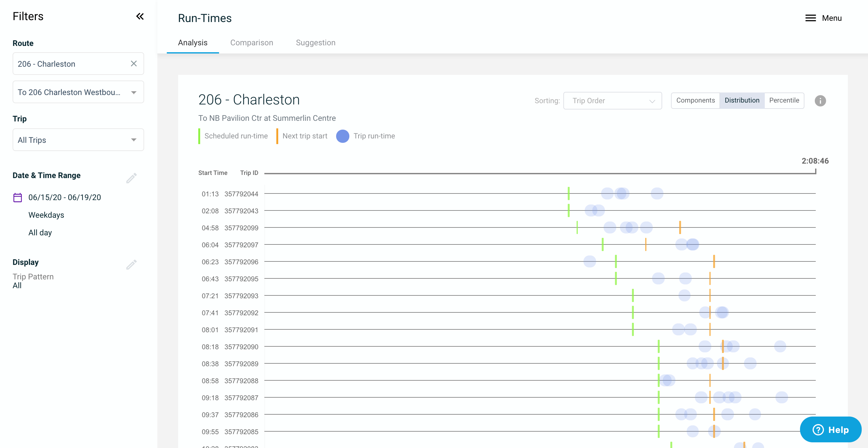This screenshot has width=868, height=448.
Task: Expand the All Trips dropdown
Action: pyautogui.click(x=78, y=140)
